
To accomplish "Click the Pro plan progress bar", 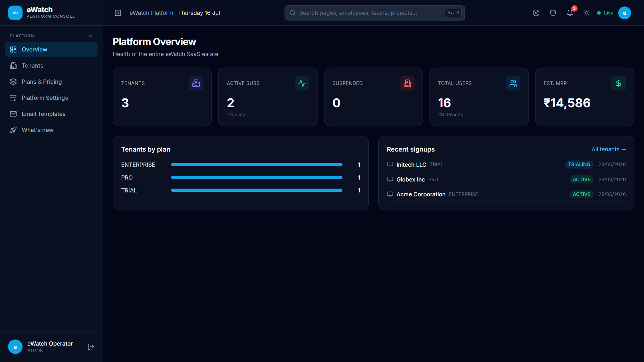I will pyautogui.click(x=257, y=177).
